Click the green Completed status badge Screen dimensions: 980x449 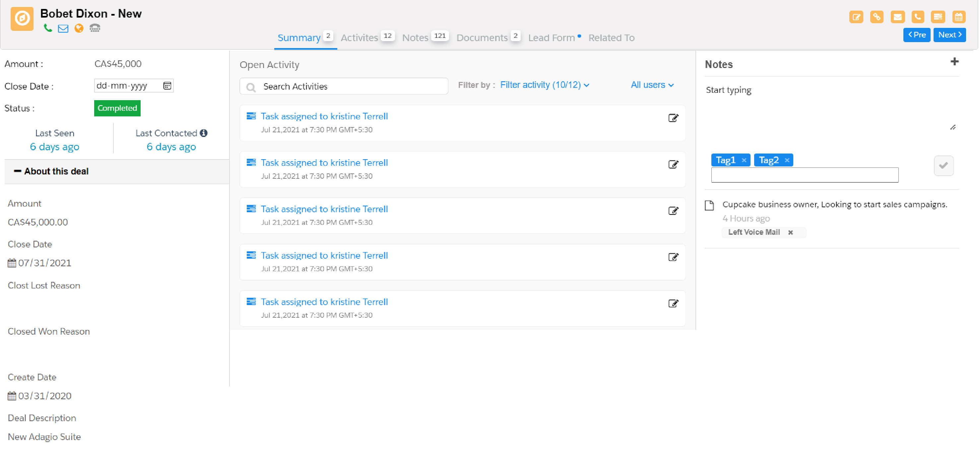click(117, 108)
